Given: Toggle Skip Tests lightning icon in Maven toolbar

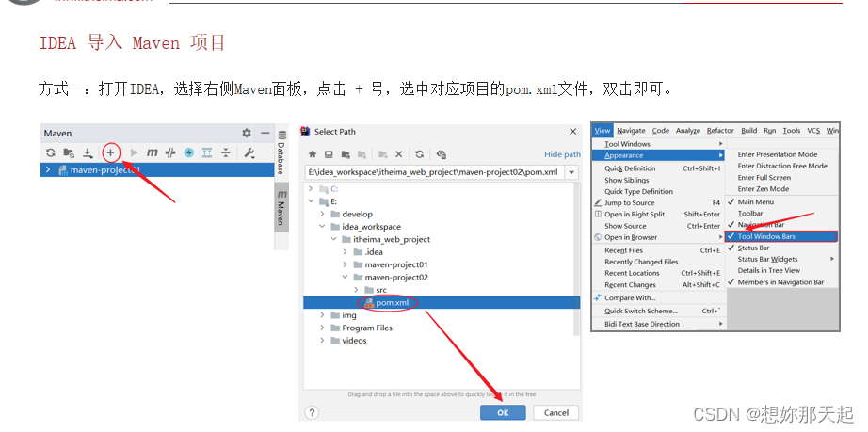Looking at the screenshot, I should pyautogui.click(x=189, y=152).
